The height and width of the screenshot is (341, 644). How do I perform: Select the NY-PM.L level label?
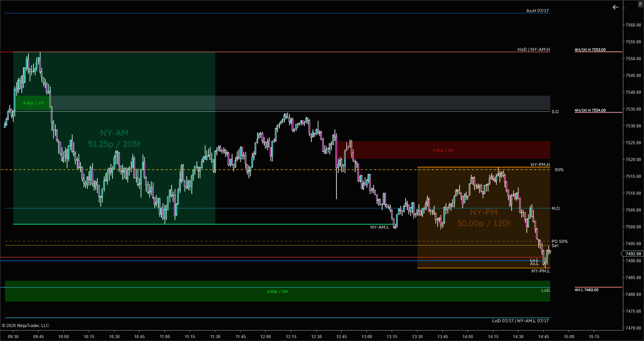coord(540,271)
